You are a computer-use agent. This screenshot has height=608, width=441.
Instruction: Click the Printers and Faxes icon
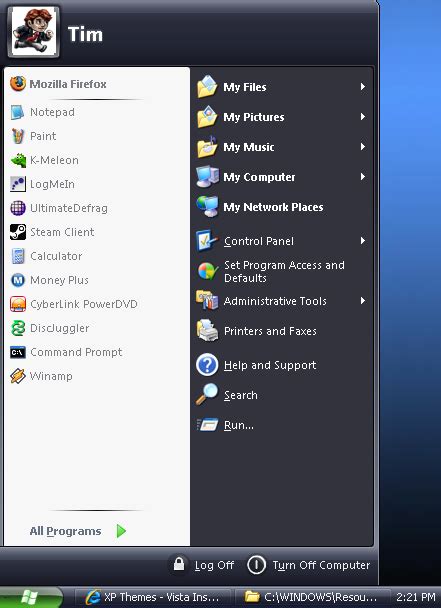[x=207, y=331]
